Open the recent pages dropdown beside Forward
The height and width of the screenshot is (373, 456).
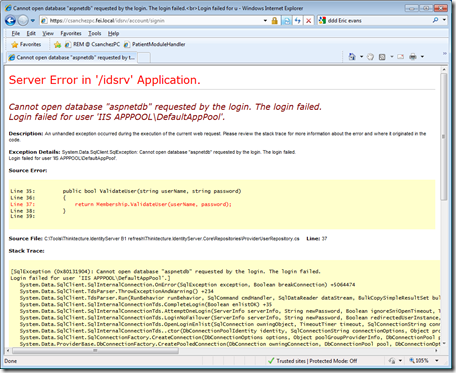33,21
